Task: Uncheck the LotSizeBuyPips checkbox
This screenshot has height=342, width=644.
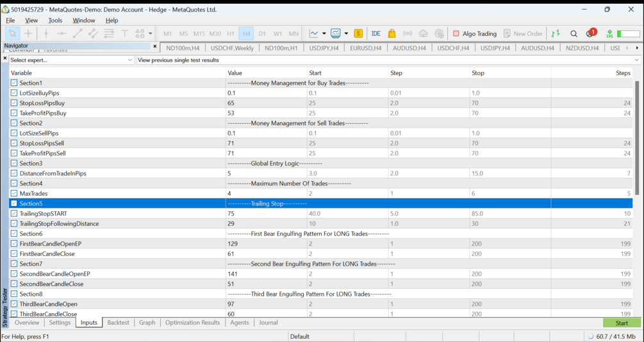Action: coord(14,93)
